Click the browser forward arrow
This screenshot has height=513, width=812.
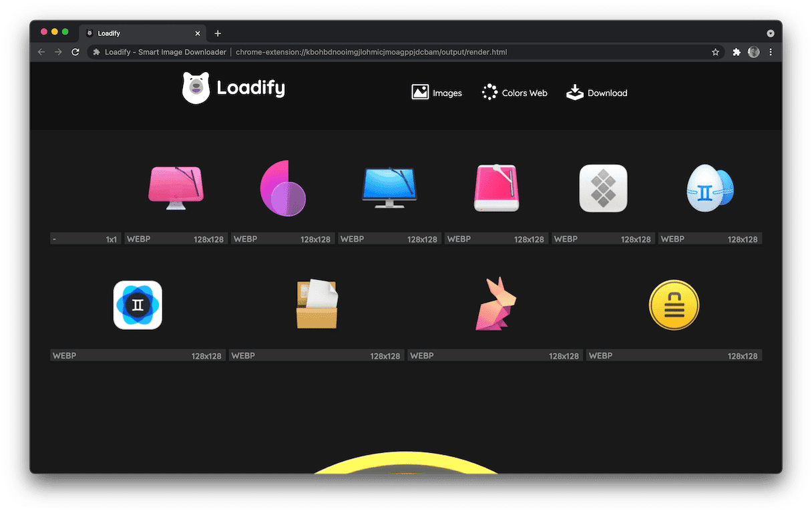click(59, 51)
